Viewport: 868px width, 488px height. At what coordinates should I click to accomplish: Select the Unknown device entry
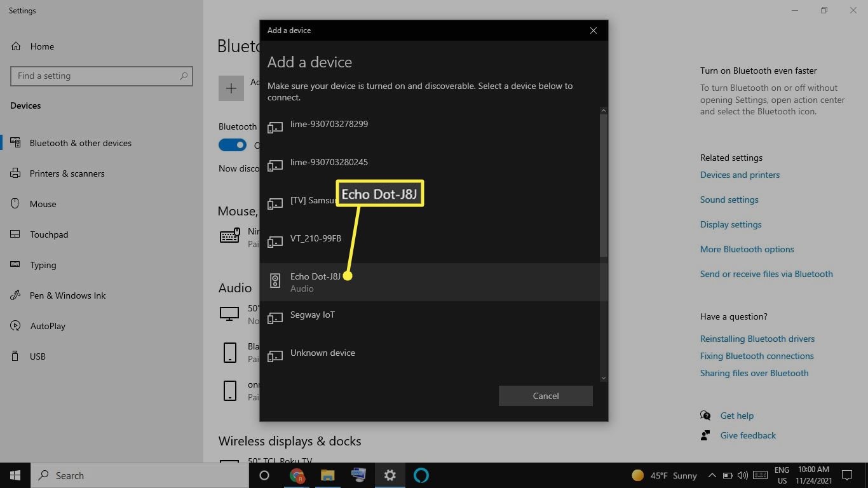[430, 358]
